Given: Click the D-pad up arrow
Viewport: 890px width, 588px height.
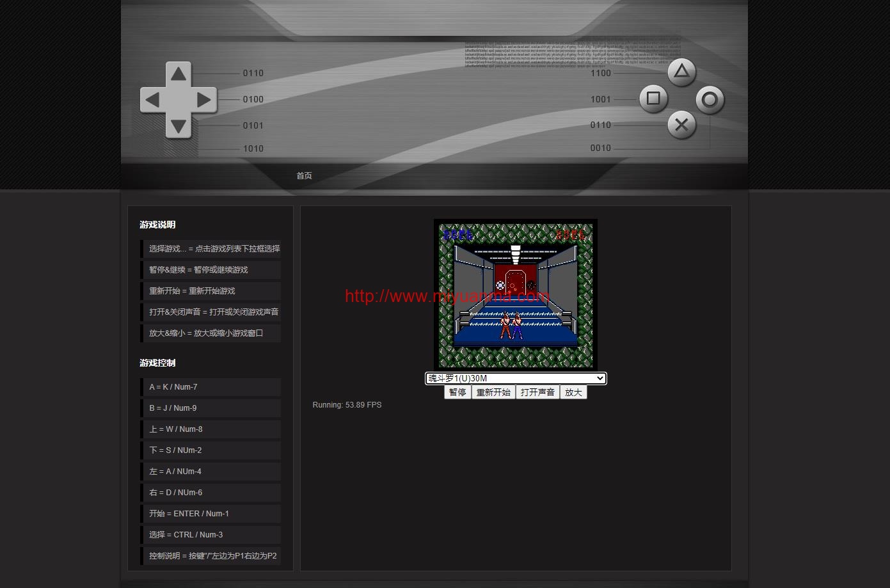Looking at the screenshot, I should pyautogui.click(x=179, y=74).
